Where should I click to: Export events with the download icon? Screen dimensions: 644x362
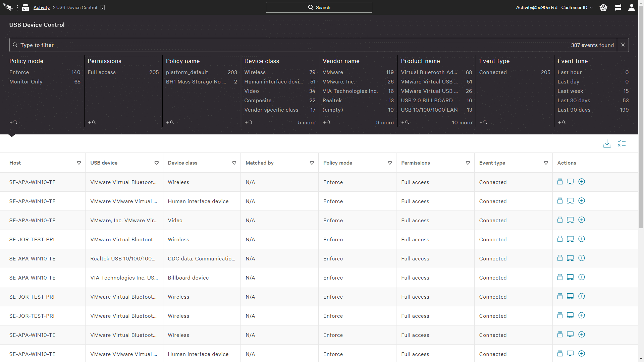click(607, 143)
